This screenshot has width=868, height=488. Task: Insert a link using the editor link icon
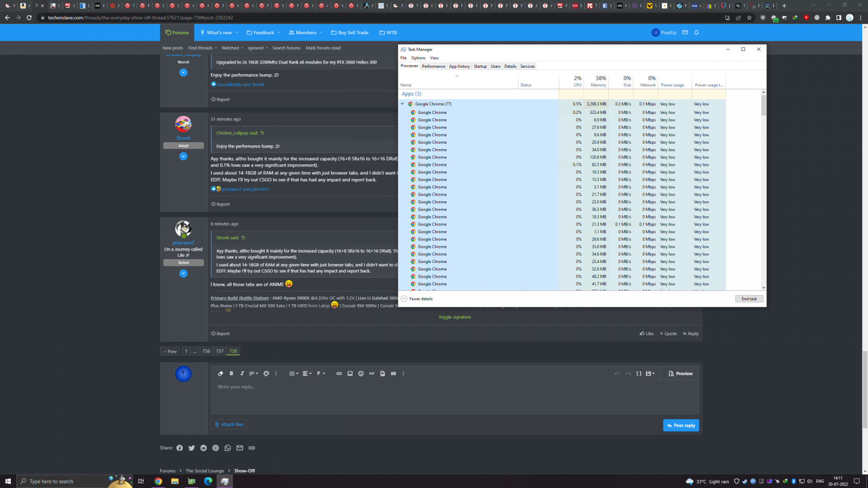339,374
